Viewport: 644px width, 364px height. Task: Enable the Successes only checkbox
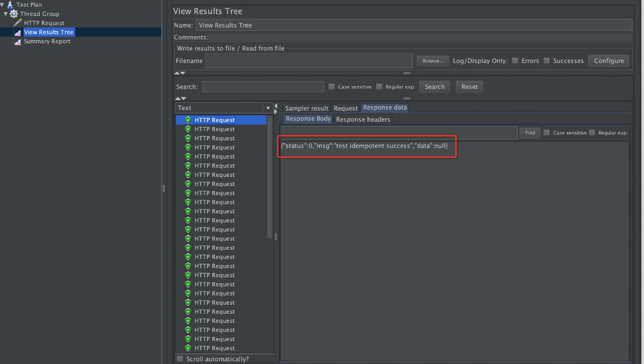coord(547,61)
